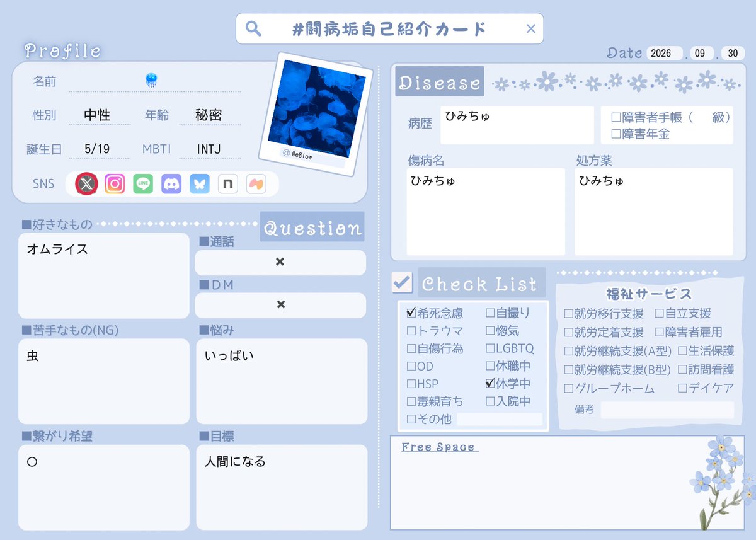
Task: Click the 繋がり希望 answer box
Action: 104,487
